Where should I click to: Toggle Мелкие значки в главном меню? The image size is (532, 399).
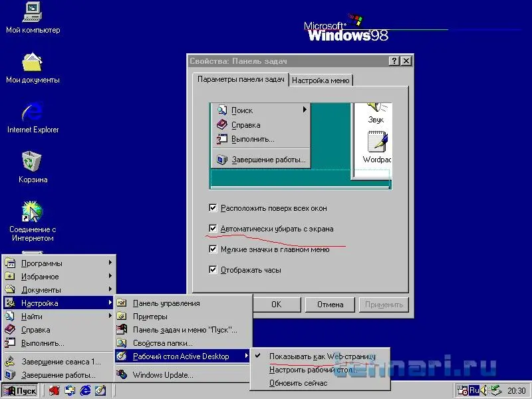pyautogui.click(x=213, y=249)
